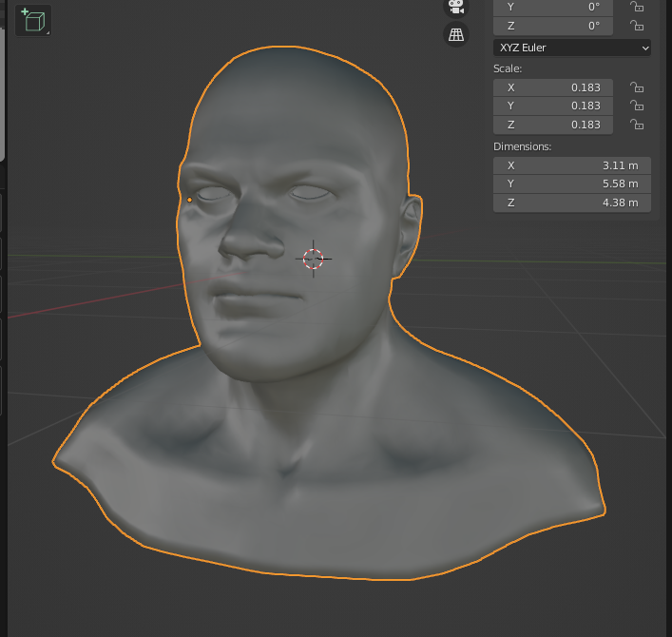Image resolution: width=672 pixels, height=637 pixels.
Task: Open the XYZ Euler rotation mode dropdown
Action: click(x=571, y=48)
